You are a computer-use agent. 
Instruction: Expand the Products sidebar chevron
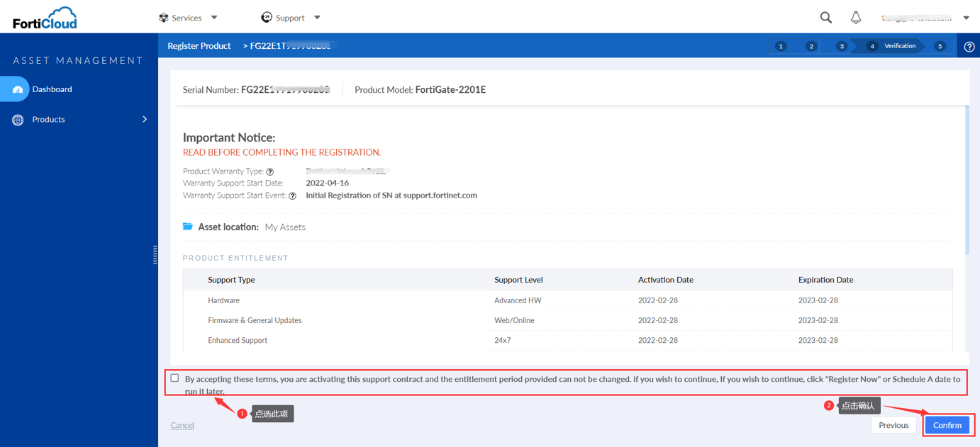click(145, 119)
